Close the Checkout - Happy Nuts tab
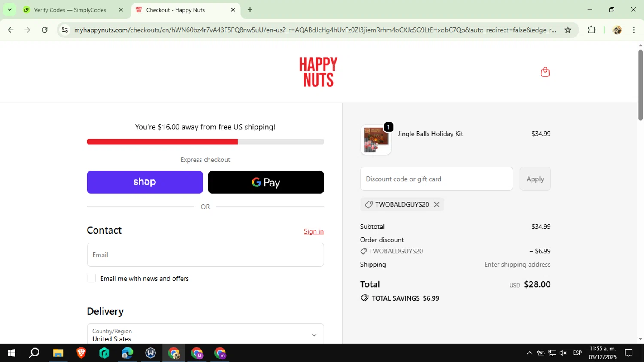This screenshot has height=362, width=644. pos(233,9)
